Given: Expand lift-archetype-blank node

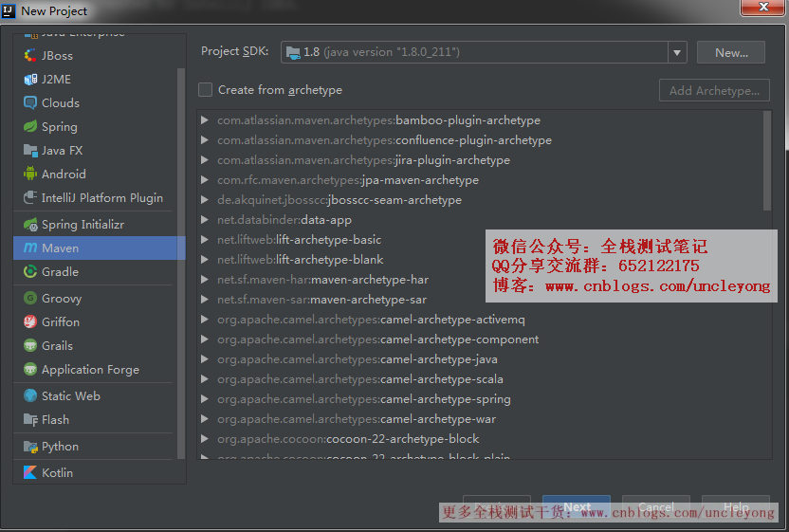Looking at the screenshot, I should [204, 259].
